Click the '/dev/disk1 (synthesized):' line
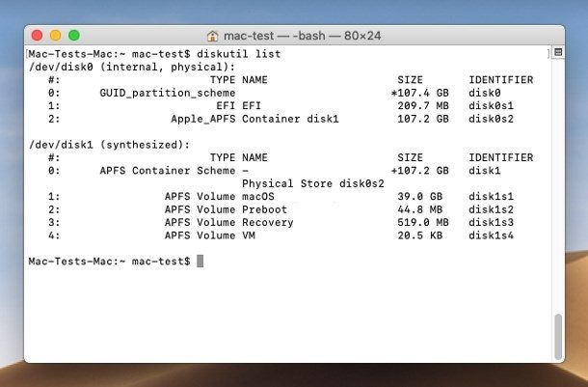This screenshot has height=387, width=588. click(x=110, y=145)
